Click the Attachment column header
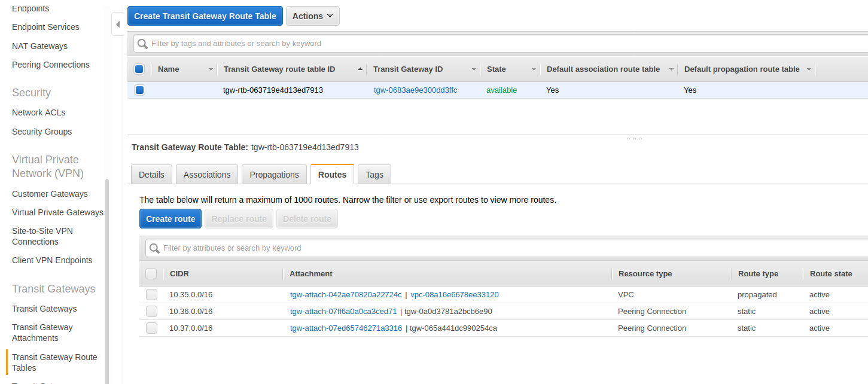This screenshot has height=384, width=868. pos(310,273)
